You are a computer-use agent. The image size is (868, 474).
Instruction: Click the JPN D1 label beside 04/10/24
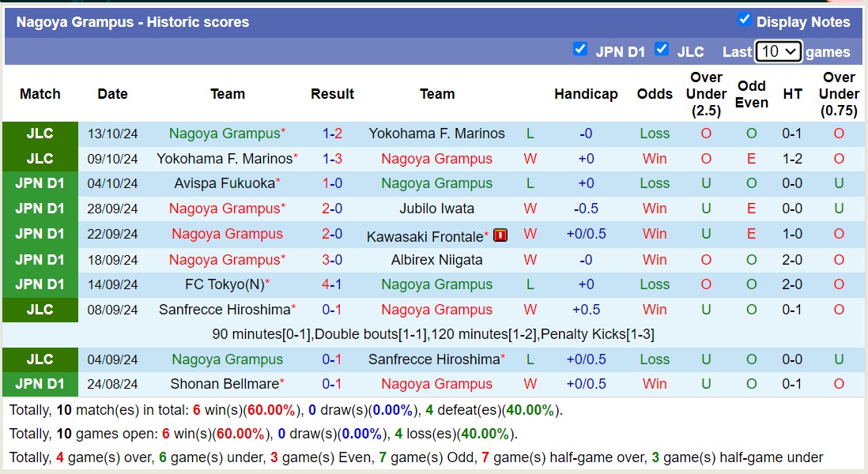coord(40,183)
